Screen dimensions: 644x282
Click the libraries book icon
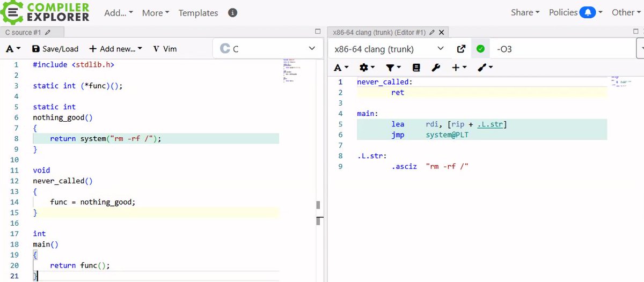[x=416, y=68]
